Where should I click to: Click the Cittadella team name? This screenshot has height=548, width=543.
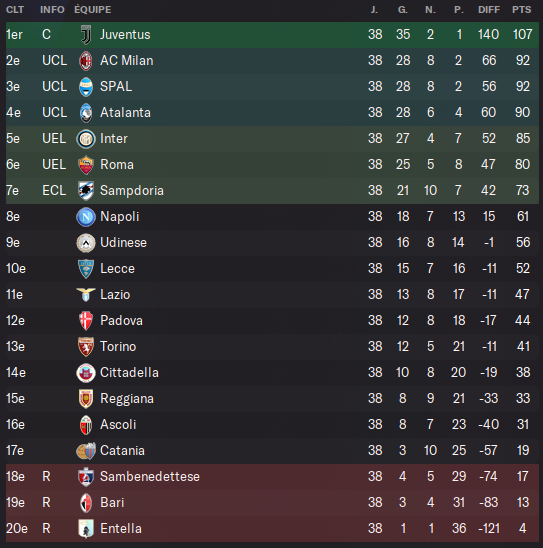click(129, 373)
